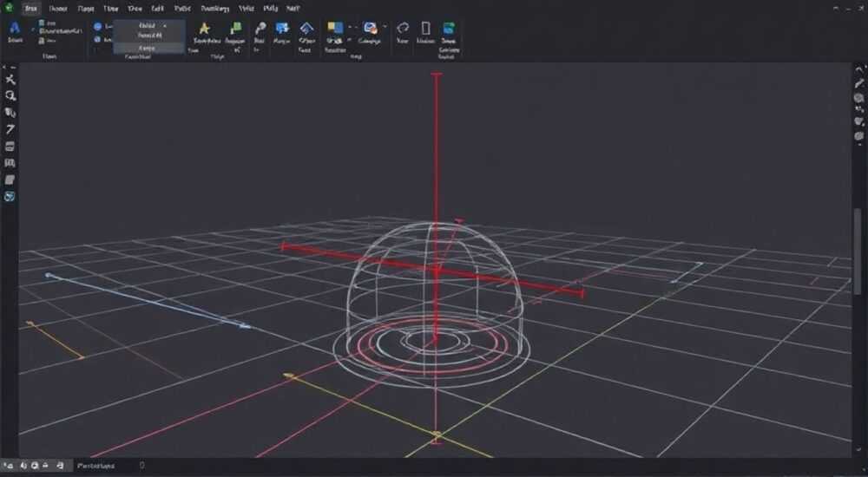Click the curved arrow rotate ribbon icon

(x=403, y=29)
